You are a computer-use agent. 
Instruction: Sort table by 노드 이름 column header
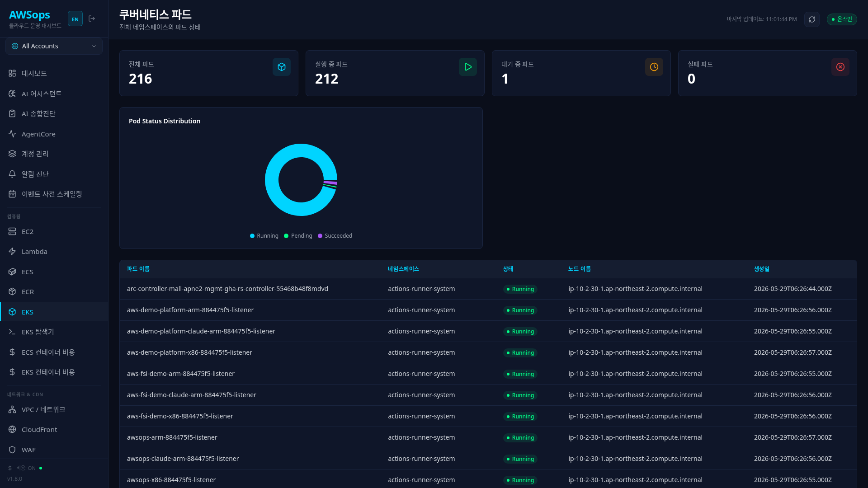(580, 269)
